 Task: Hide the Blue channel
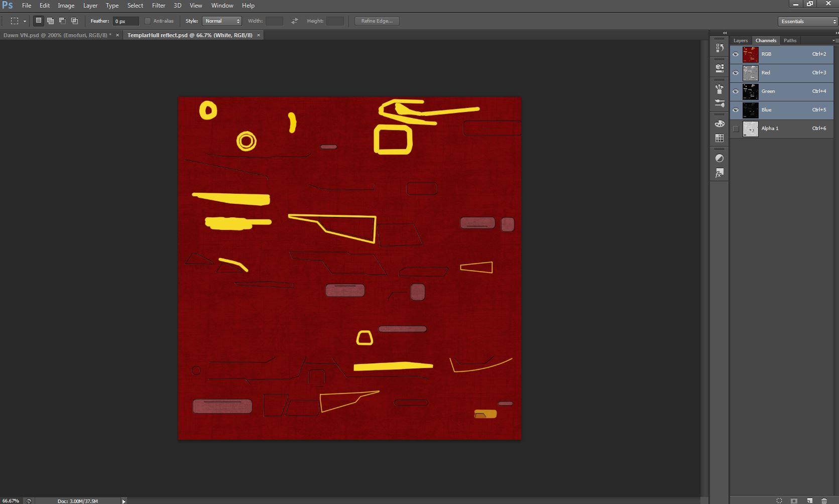(x=736, y=110)
